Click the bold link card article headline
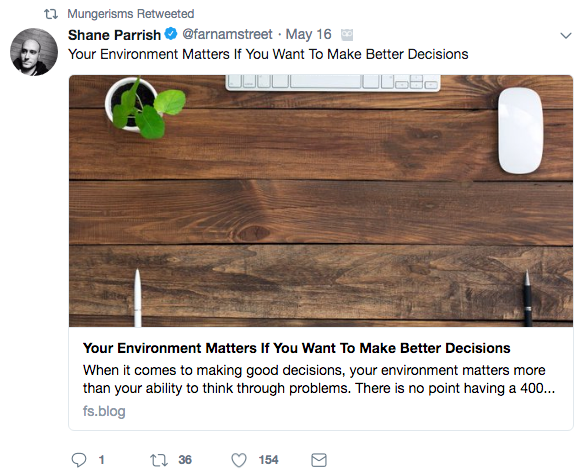The image size is (586, 474). pyautogui.click(x=296, y=348)
